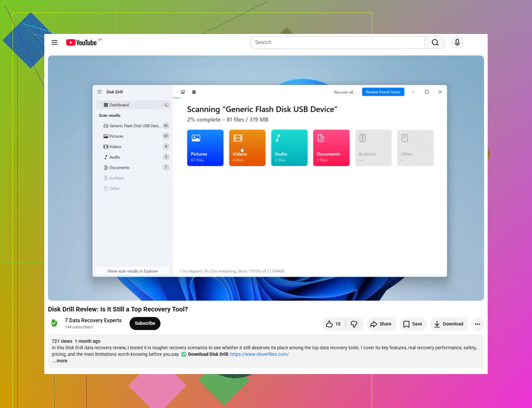This screenshot has height=408, width=532.
Task: Focus the YouTube search field
Action: (337, 42)
